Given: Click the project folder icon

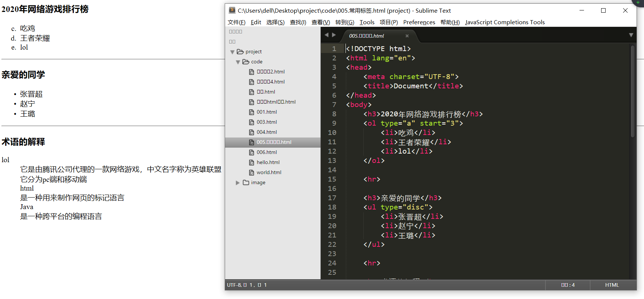Looking at the screenshot, I should [x=240, y=51].
